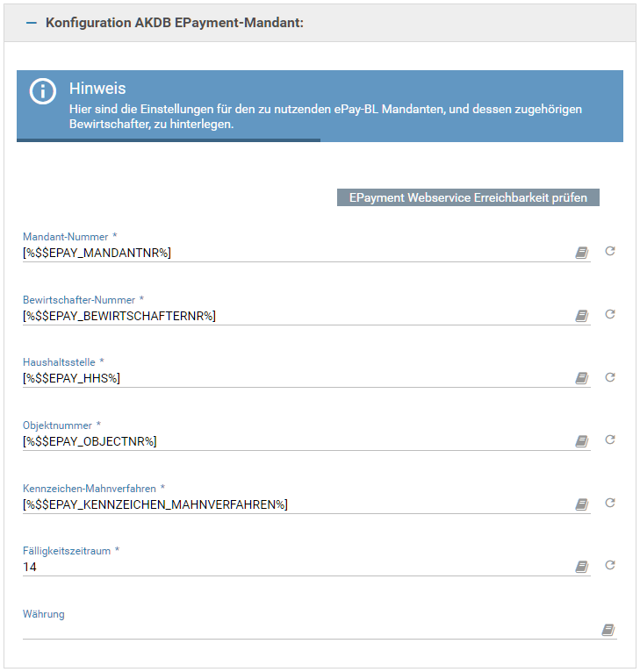Reset the Objektnummer field with refresh icon

(x=610, y=440)
